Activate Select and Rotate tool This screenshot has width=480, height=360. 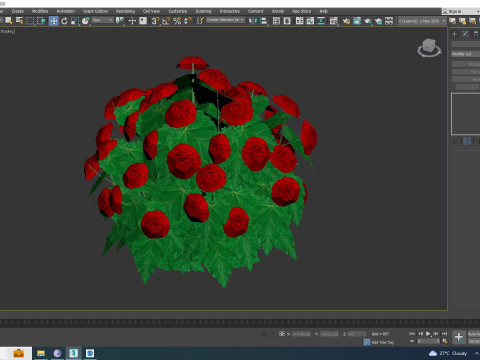[x=64, y=21]
